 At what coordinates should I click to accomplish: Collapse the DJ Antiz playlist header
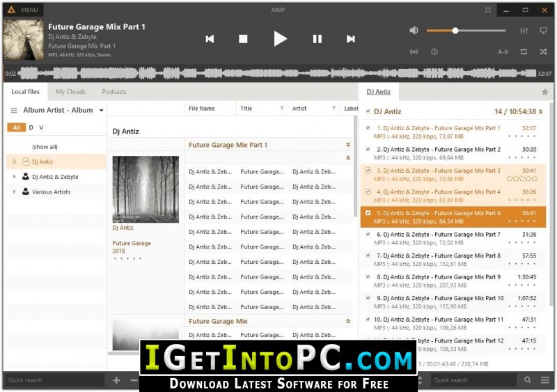(541, 111)
